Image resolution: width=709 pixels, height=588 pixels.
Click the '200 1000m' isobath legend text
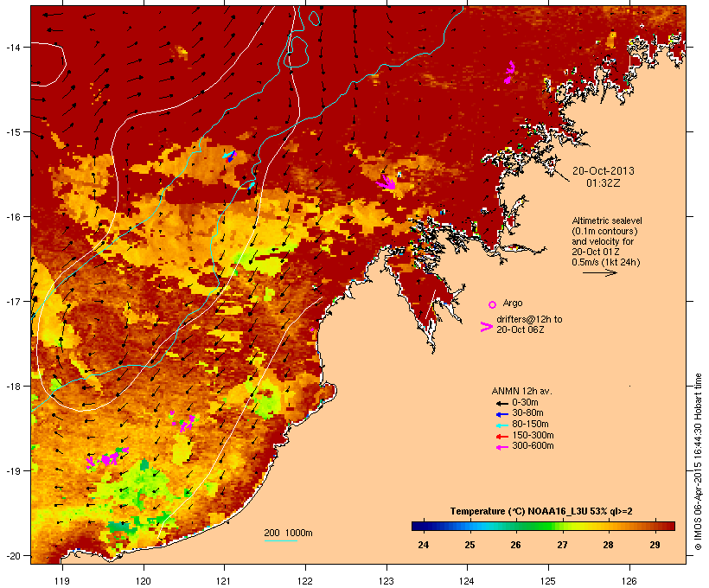coord(288,533)
